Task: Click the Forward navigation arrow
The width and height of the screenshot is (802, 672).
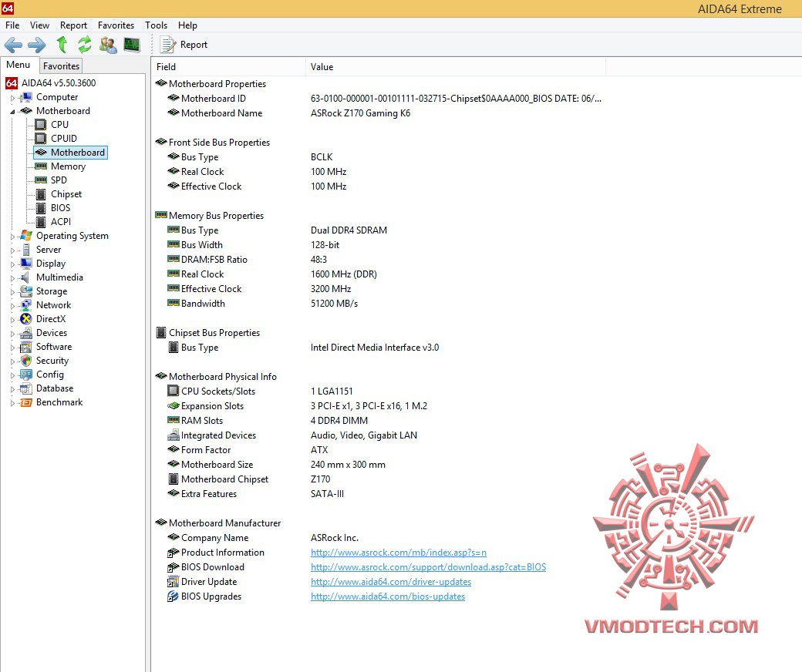Action: tap(37, 45)
